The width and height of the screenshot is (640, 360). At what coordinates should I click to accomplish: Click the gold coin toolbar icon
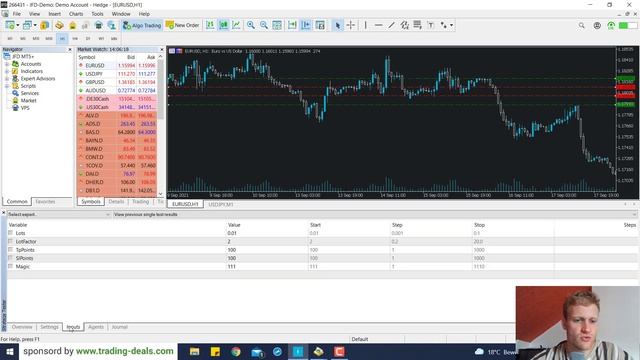[x=44, y=25]
